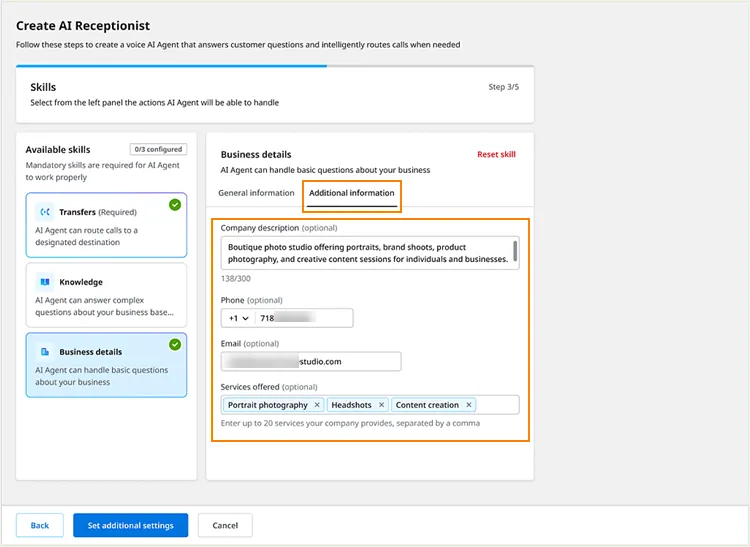
Task: Click the Services offered (optional) label
Action: pos(269,387)
